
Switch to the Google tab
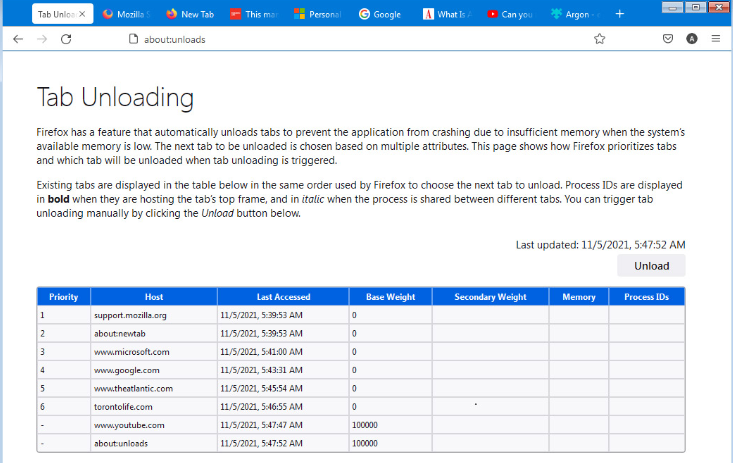(381, 14)
